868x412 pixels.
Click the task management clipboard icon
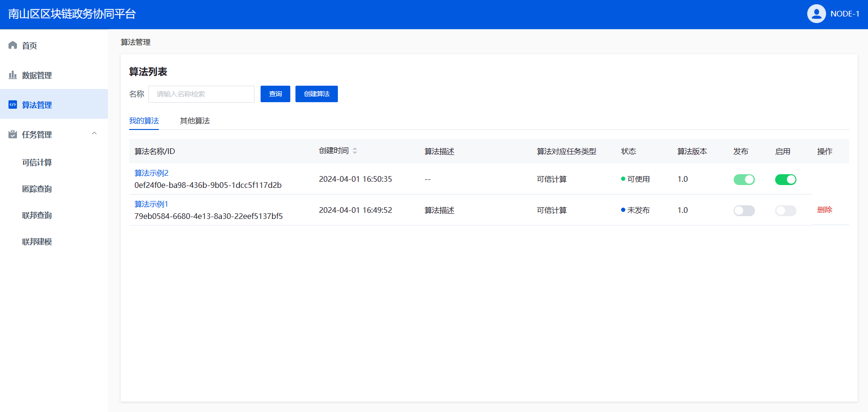13,134
